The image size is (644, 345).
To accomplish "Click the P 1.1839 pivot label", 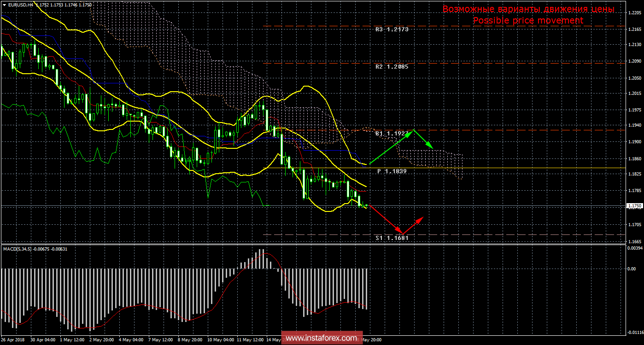I will point(392,171).
